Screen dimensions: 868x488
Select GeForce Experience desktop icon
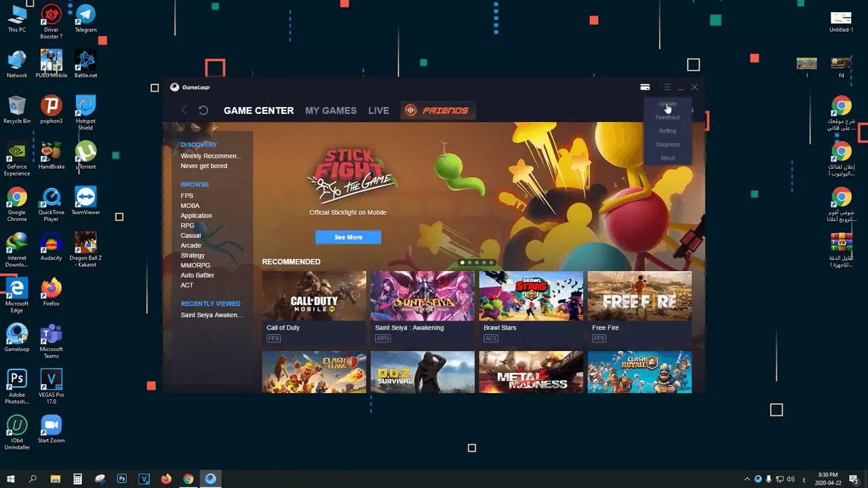[x=17, y=159]
